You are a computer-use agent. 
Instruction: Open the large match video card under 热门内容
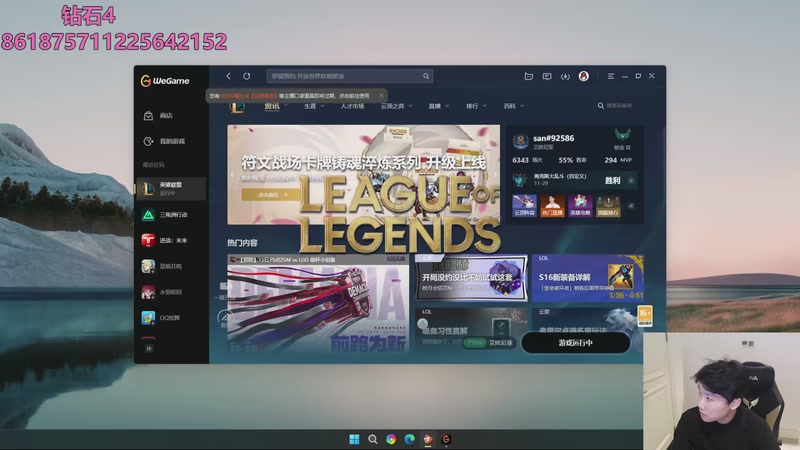tap(318, 304)
